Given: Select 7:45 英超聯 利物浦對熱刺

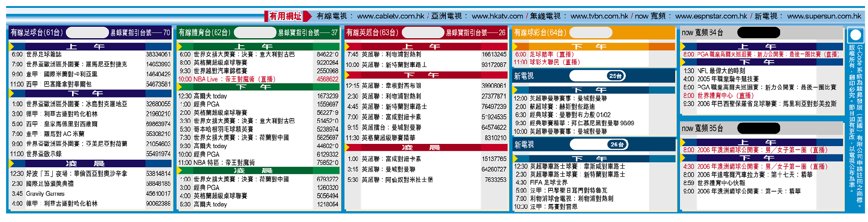Looking at the screenshot, I should click(x=426, y=54).
